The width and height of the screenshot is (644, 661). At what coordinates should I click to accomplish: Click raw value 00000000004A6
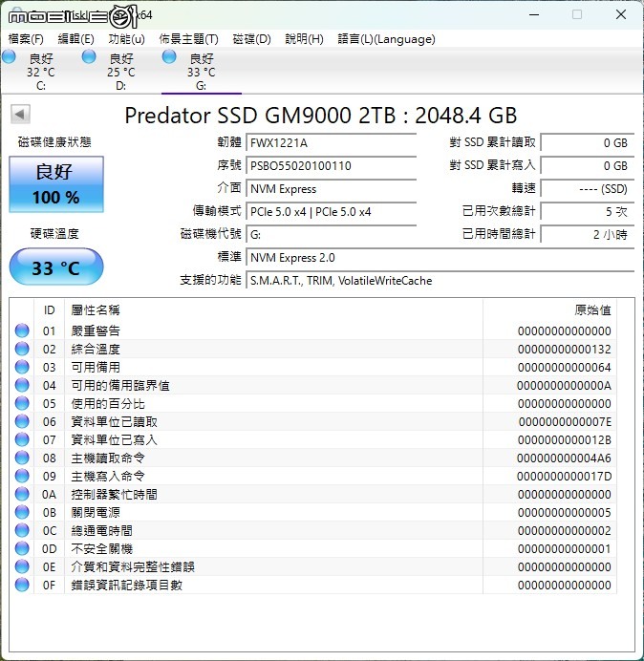(x=564, y=458)
